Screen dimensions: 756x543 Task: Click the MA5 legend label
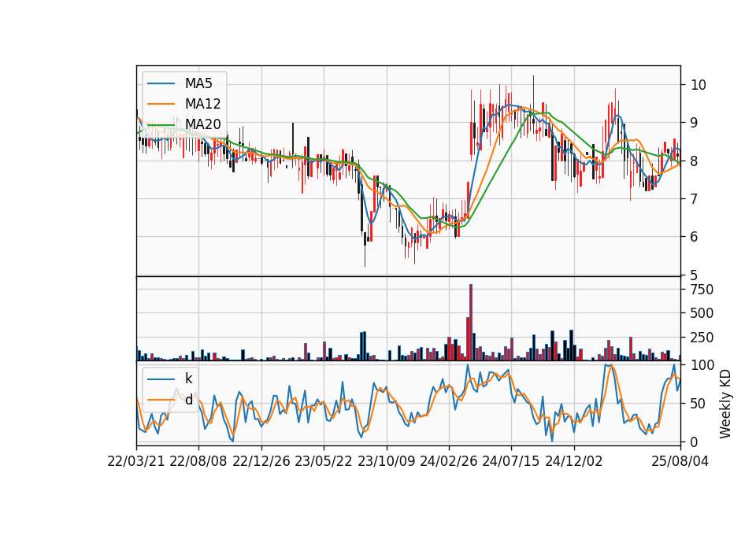coord(198,83)
